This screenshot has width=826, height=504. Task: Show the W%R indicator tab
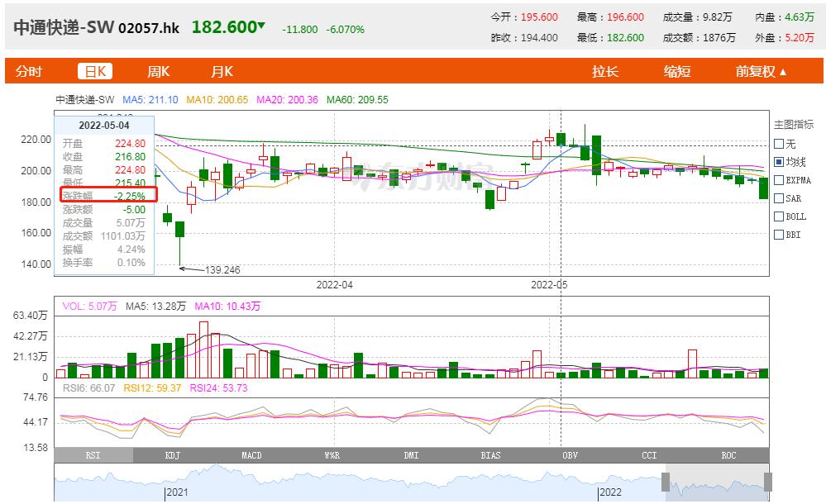pos(332,455)
